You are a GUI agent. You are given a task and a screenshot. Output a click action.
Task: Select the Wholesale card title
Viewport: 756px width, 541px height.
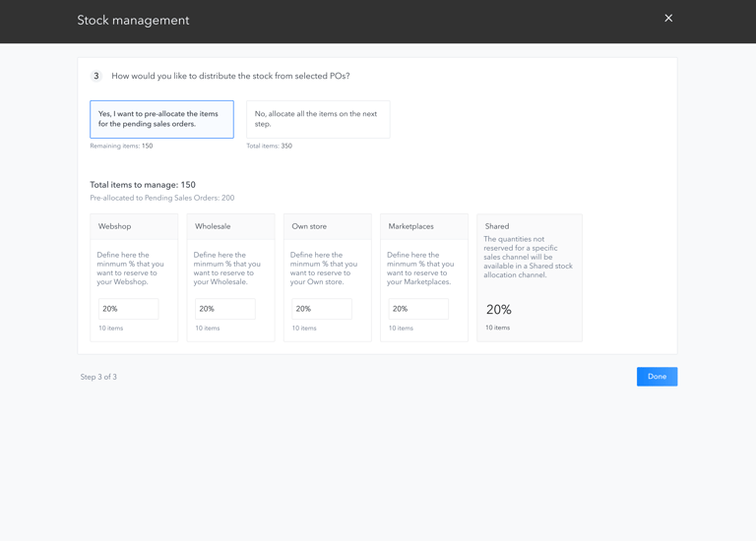pyautogui.click(x=213, y=226)
